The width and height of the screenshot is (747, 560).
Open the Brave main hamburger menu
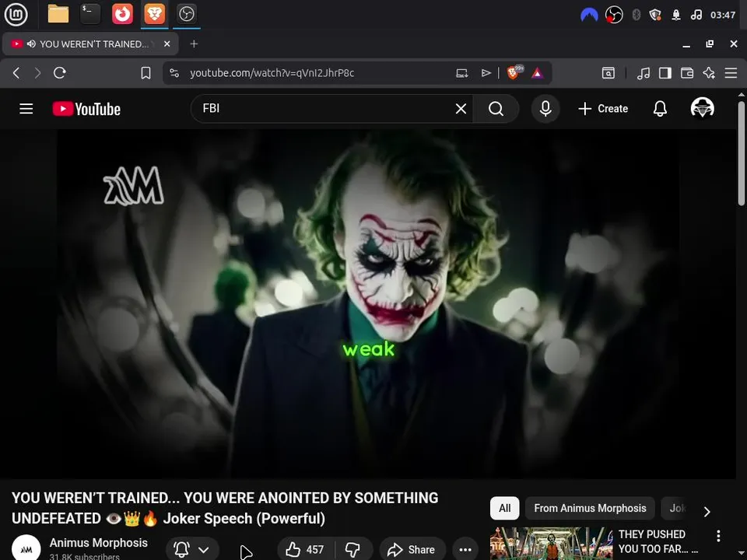731,73
